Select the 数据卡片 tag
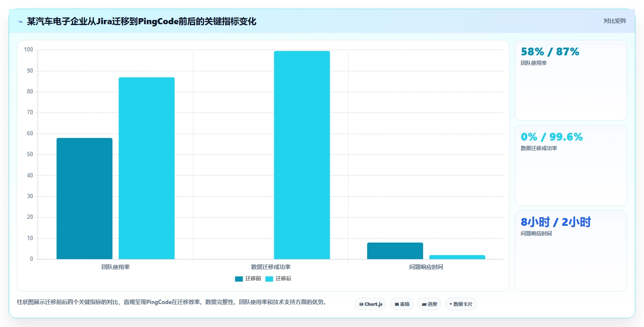 (x=461, y=304)
